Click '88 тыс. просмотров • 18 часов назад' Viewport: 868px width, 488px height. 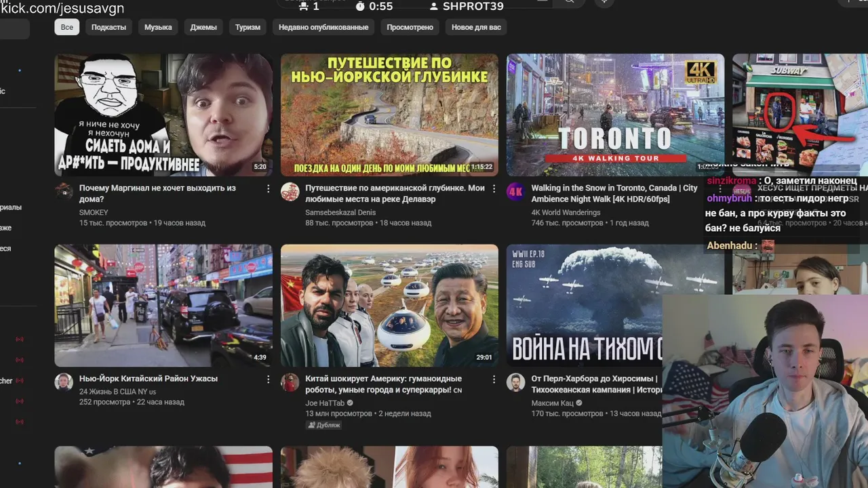click(x=368, y=223)
